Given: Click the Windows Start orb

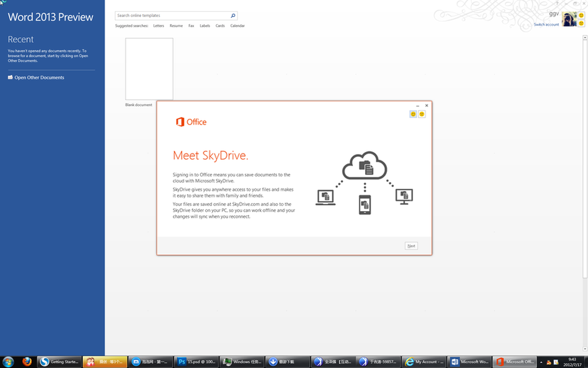Looking at the screenshot, I should point(8,362).
